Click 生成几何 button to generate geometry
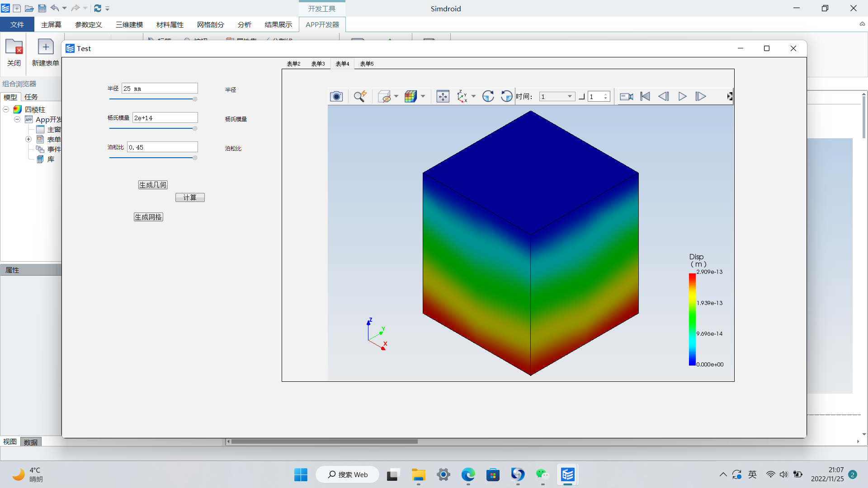The height and width of the screenshot is (488, 868). pyautogui.click(x=153, y=185)
